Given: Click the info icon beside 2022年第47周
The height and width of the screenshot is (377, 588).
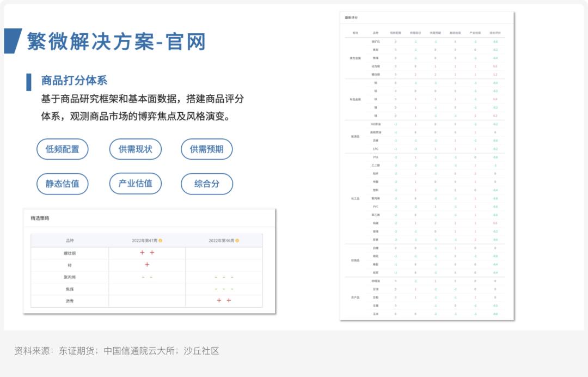Looking at the screenshot, I should [x=161, y=241].
